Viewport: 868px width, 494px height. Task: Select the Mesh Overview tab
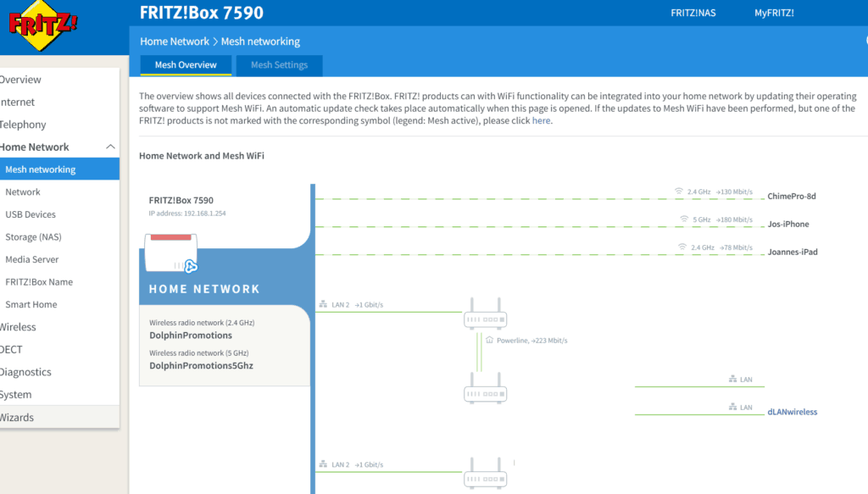point(186,65)
